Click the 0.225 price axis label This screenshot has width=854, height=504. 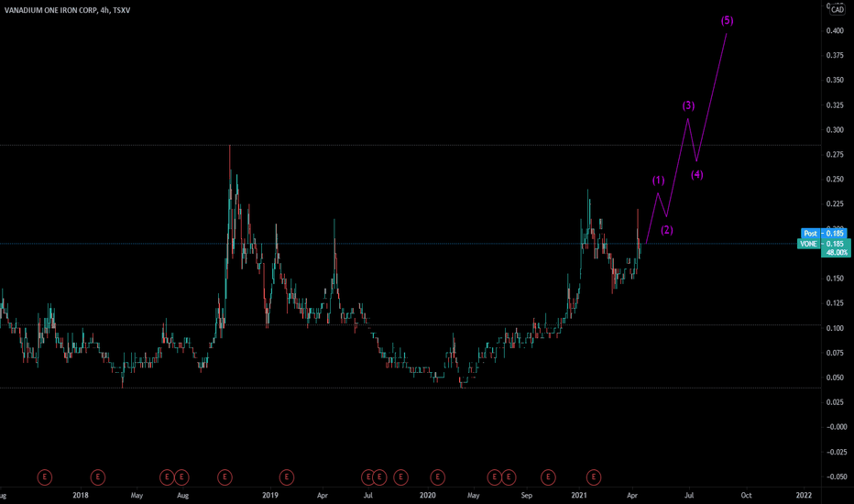tap(835, 203)
